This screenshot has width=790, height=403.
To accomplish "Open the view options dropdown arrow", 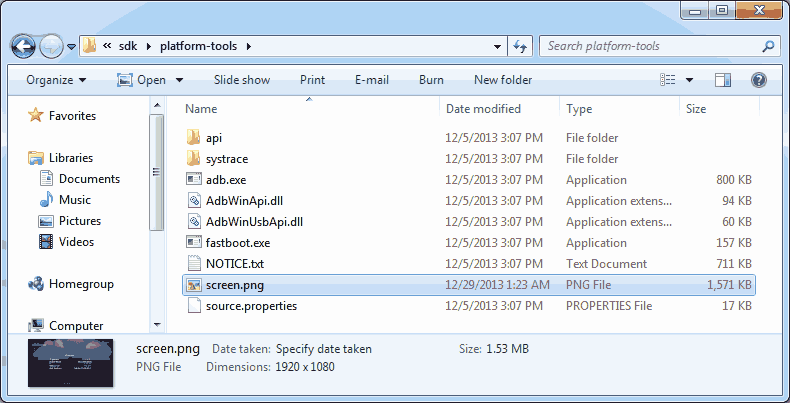I will 689,80.
